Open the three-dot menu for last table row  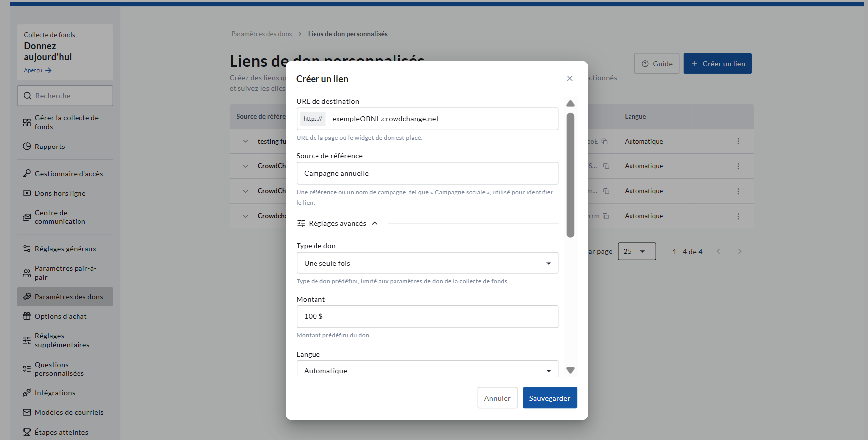(738, 216)
